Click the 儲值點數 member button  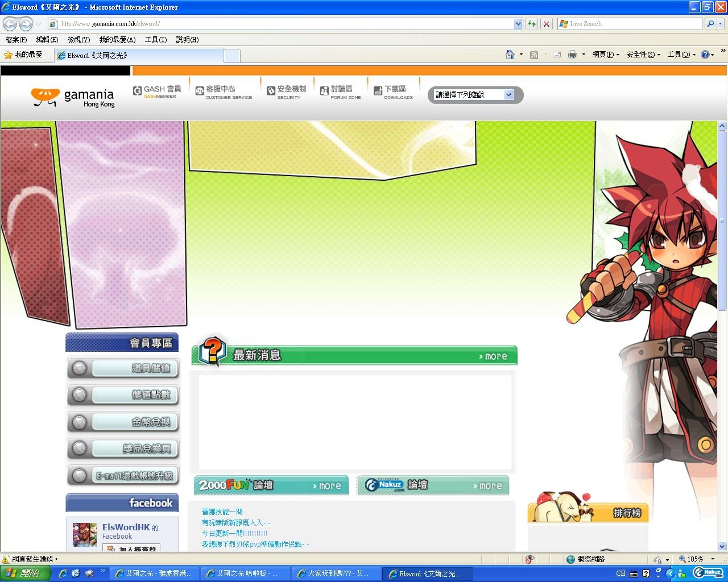coord(123,395)
